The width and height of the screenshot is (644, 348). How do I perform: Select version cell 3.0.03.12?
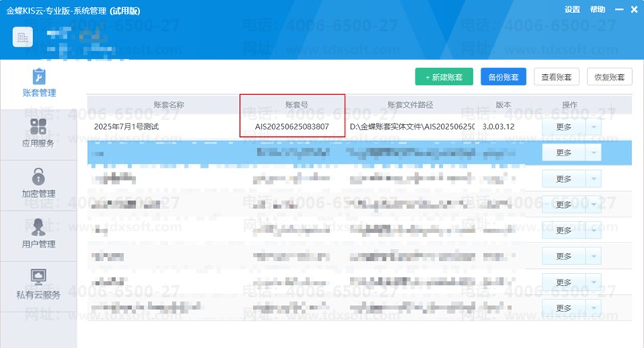(498, 126)
